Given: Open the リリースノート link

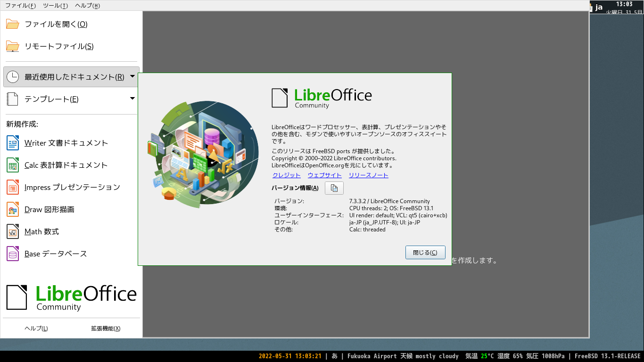Looking at the screenshot, I should coord(369,175).
